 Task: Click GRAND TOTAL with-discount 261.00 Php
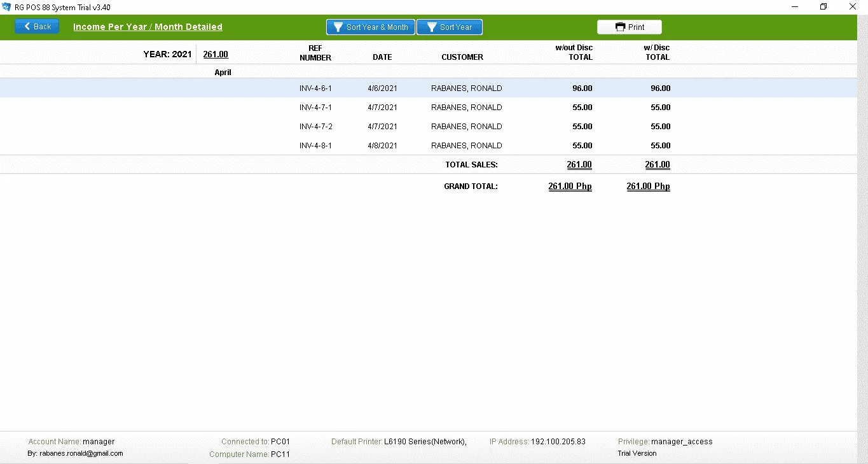[x=648, y=186]
